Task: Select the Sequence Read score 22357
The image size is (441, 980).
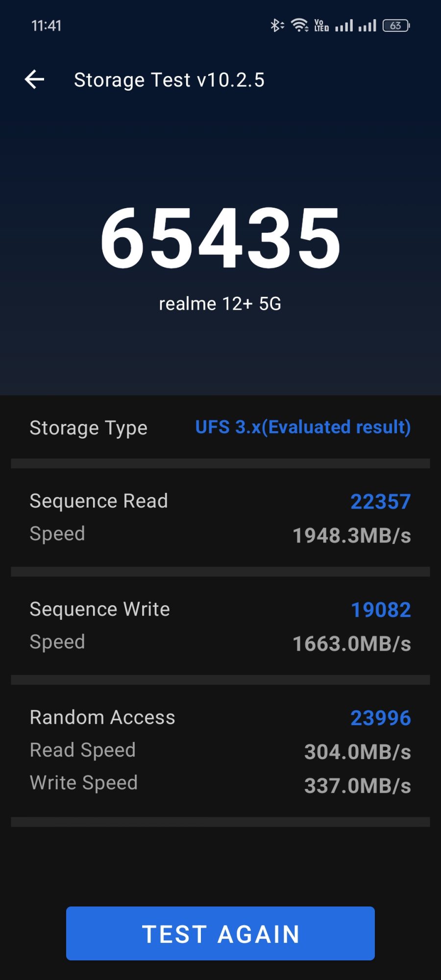Action: (x=380, y=502)
